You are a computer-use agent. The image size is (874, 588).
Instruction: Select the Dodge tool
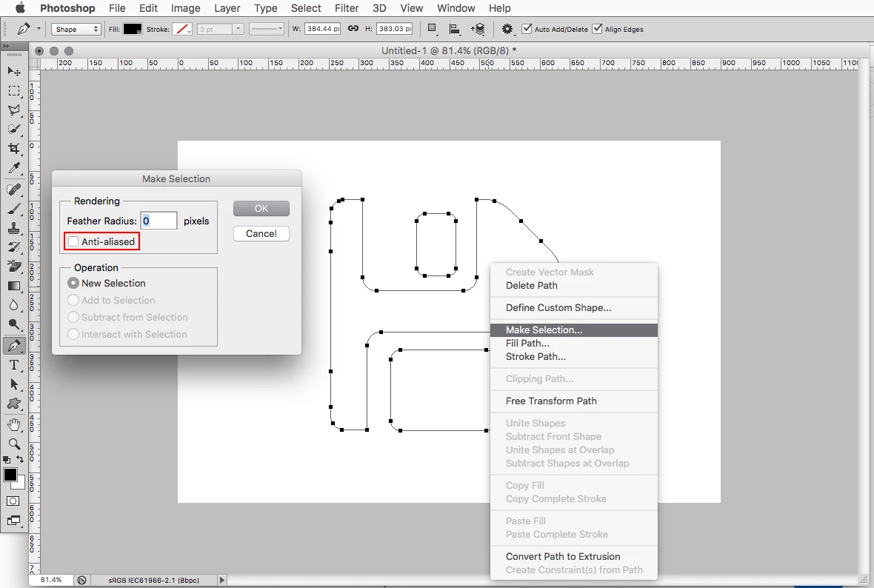[x=14, y=324]
